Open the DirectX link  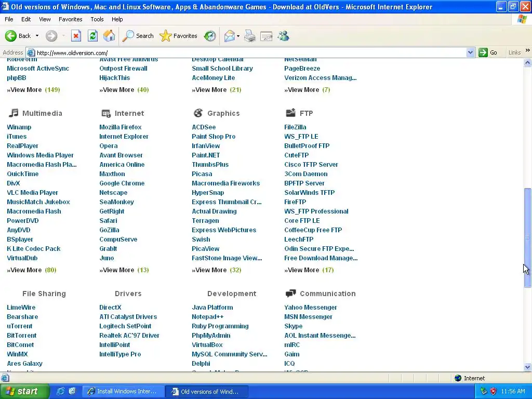(x=110, y=308)
